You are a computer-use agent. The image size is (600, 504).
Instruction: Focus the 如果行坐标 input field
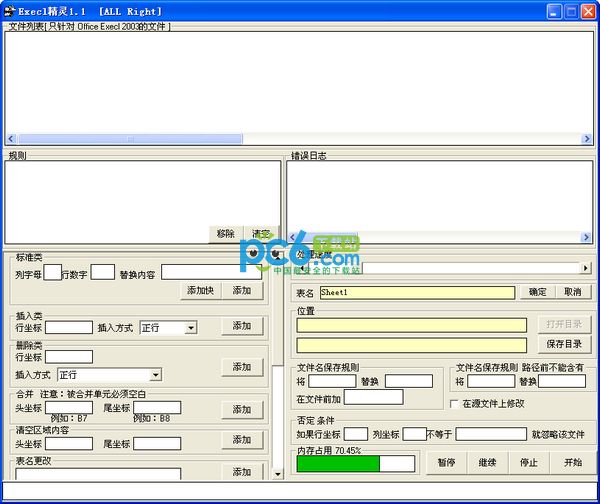click(x=356, y=434)
